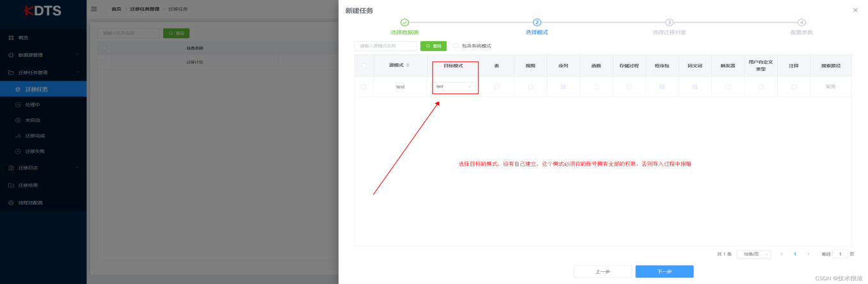Click the 迁移失败 circle icon
Image resolution: width=868 pixels, height=284 pixels.
tap(18, 152)
